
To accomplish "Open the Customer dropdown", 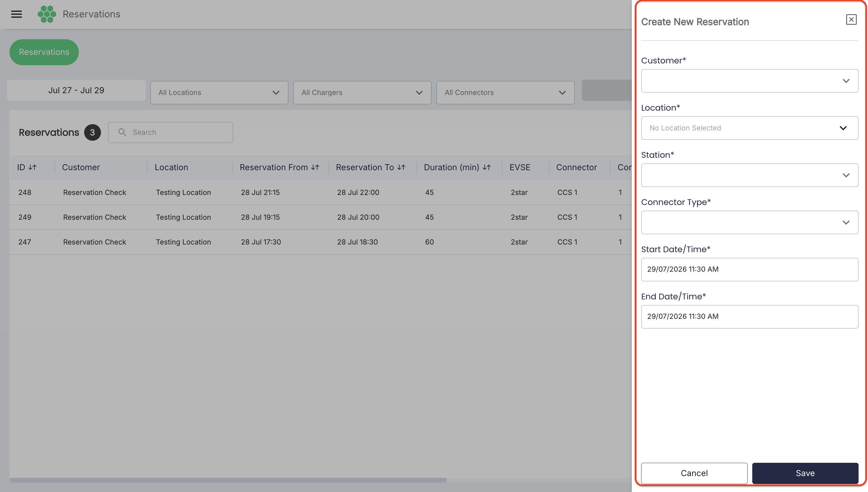I will [x=749, y=81].
